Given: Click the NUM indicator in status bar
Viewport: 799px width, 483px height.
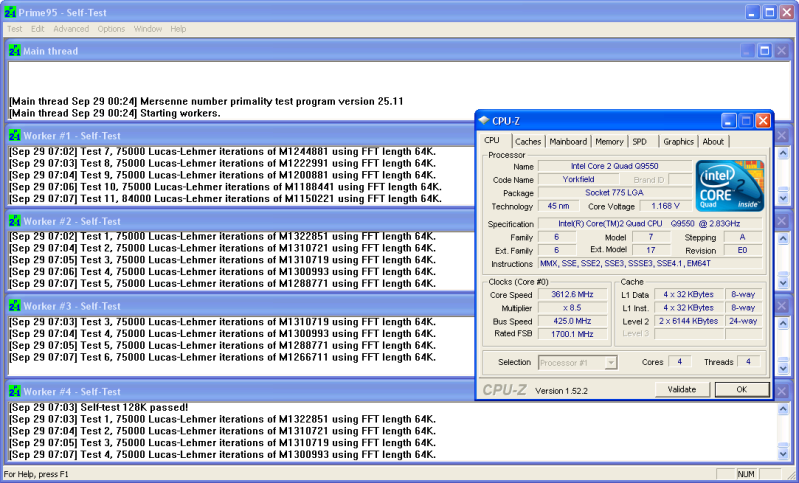Looking at the screenshot, I should click(x=745, y=474).
